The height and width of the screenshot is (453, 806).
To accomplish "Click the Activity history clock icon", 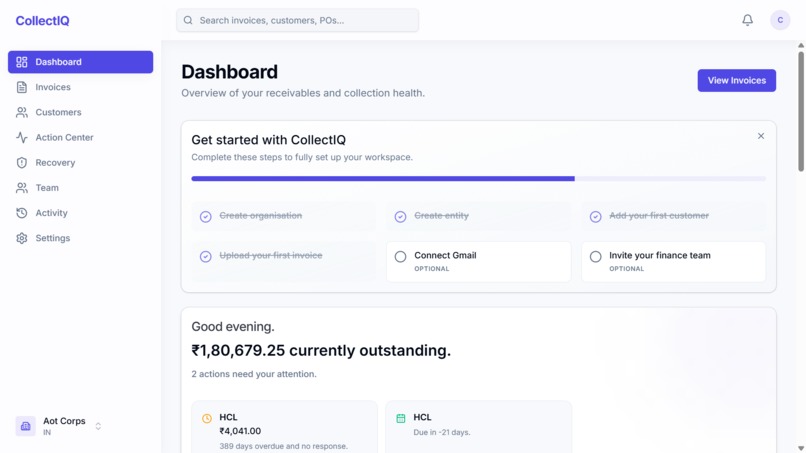I will [22, 213].
